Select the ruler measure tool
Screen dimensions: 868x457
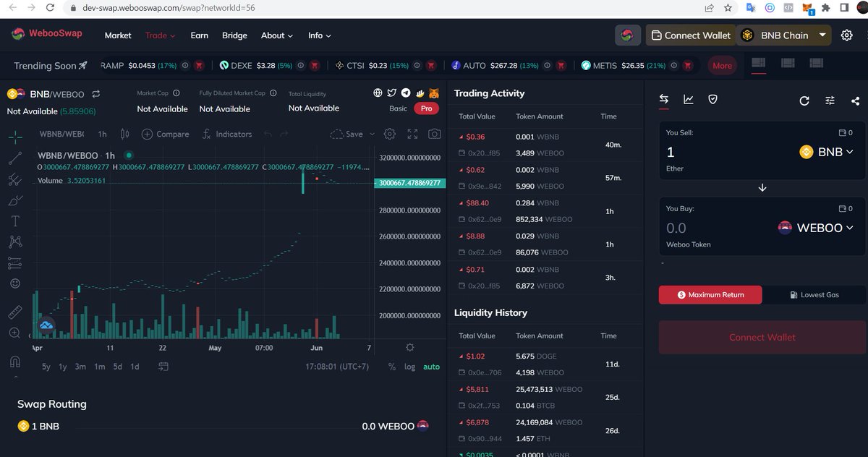[15, 312]
